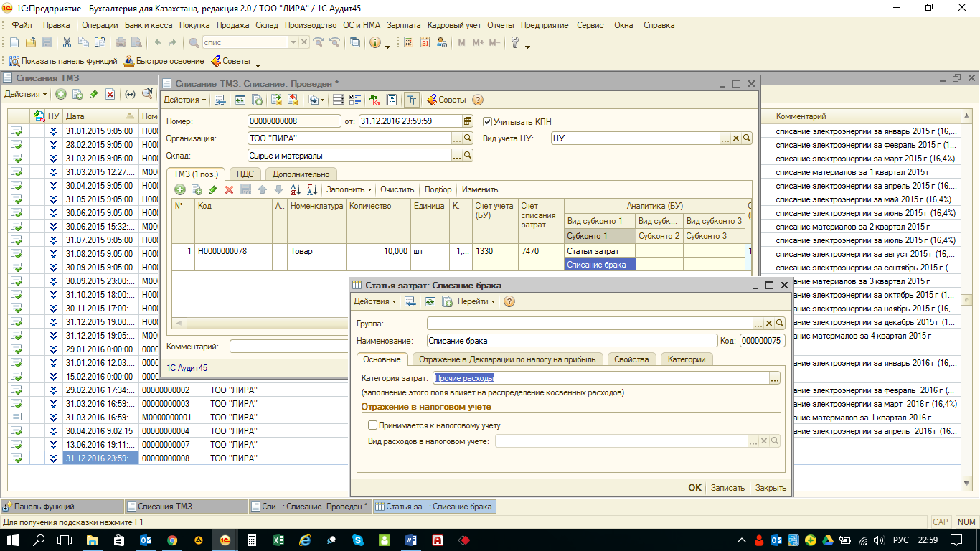
Task: Click the clear X icon beside Вид учета НУ
Action: coord(735,138)
